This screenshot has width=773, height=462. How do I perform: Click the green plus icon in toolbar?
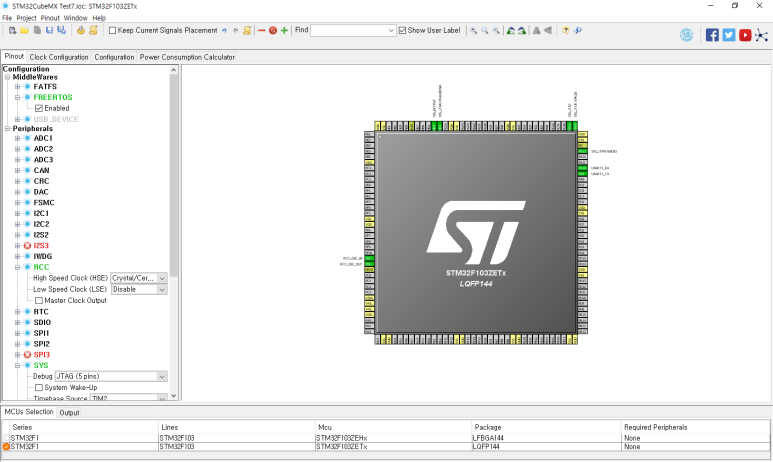(284, 31)
